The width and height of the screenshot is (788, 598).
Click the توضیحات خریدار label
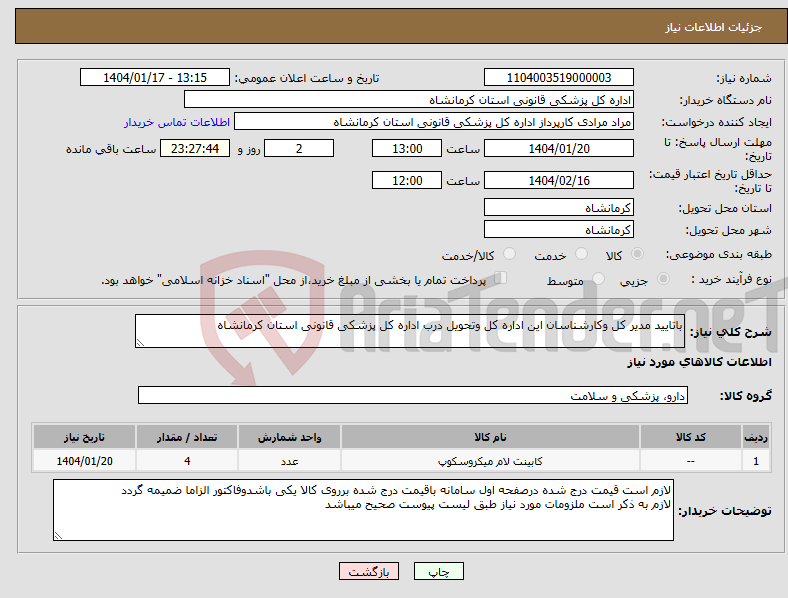click(x=725, y=512)
